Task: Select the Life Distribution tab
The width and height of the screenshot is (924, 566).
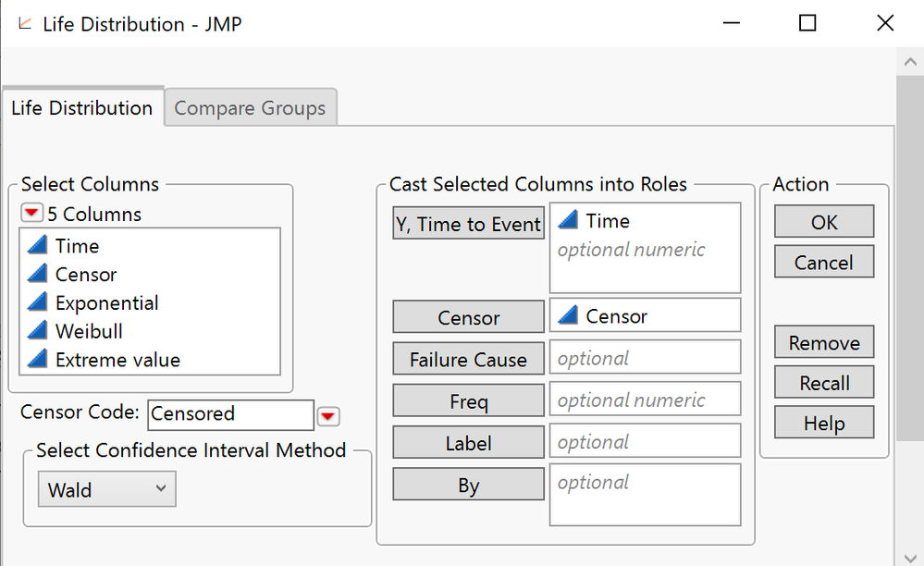Action: click(x=82, y=107)
